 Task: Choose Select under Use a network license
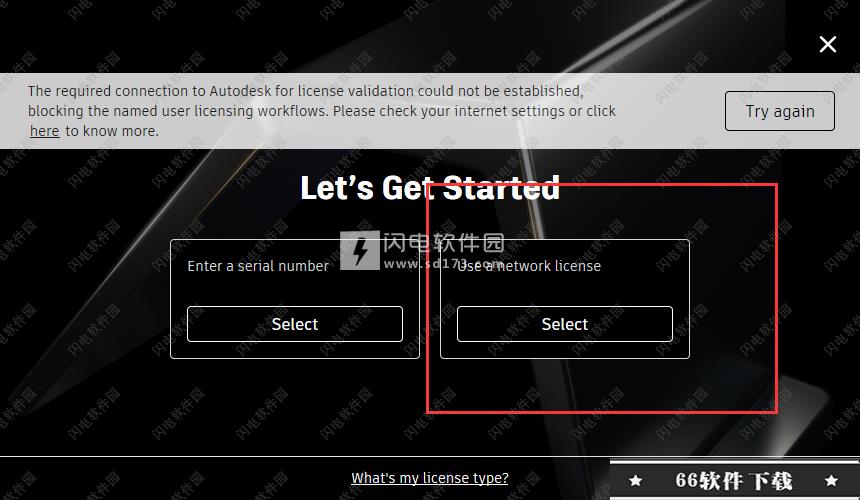[x=564, y=324]
